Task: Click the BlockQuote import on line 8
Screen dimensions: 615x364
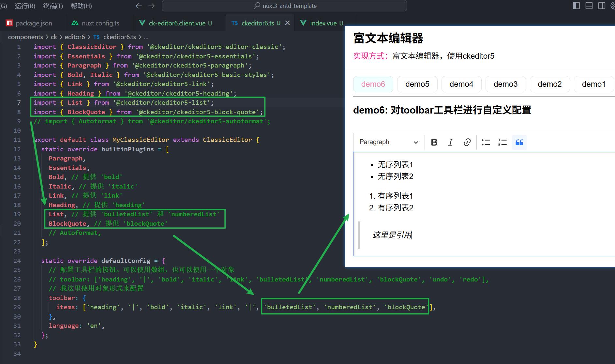Action: [148, 112]
